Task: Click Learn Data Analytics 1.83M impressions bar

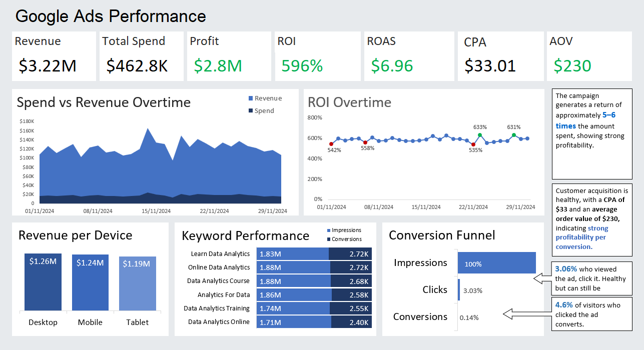Action: 293,254
